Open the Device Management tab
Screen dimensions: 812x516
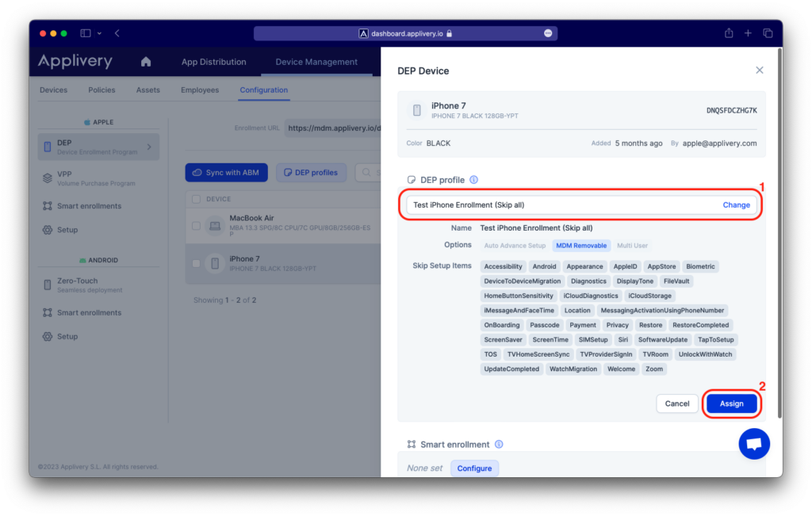pos(316,62)
